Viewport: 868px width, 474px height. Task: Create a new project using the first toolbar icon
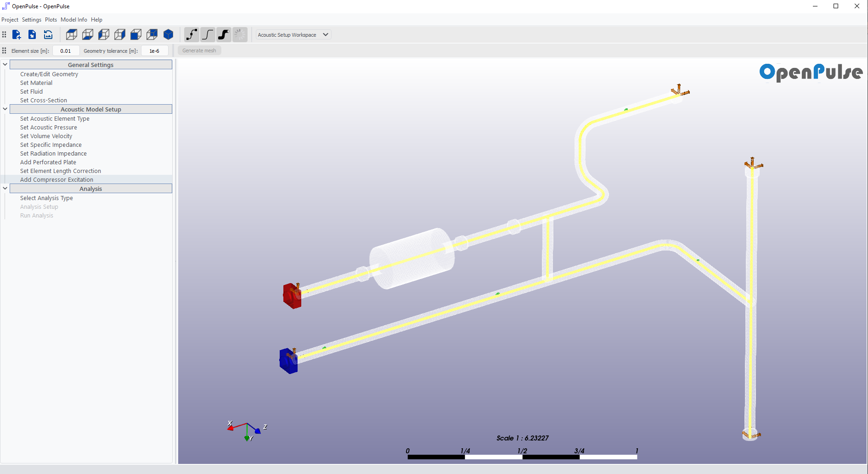tap(17, 34)
